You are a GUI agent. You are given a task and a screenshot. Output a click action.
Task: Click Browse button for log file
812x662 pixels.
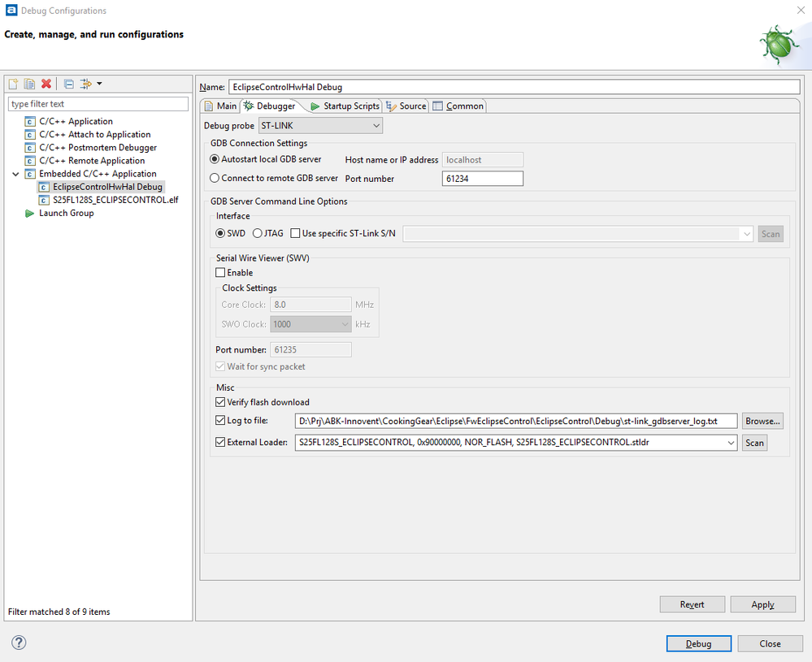click(x=762, y=422)
